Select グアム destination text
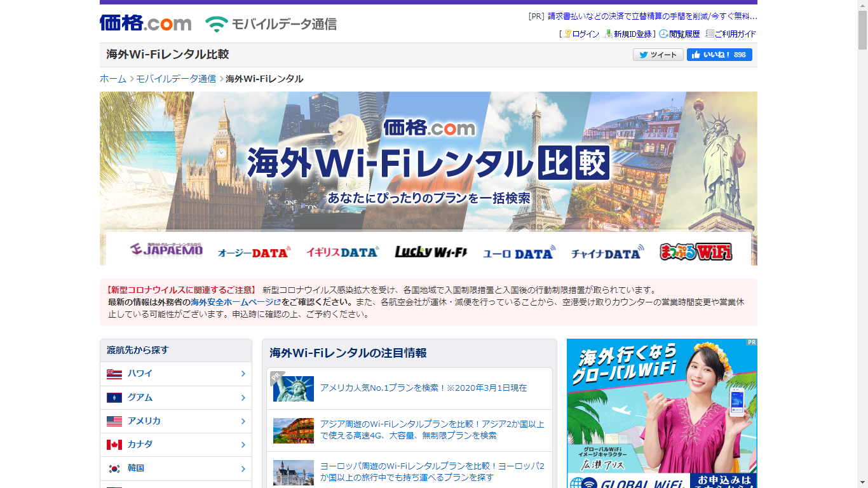The image size is (868, 488). pyautogui.click(x=140, y=398)
